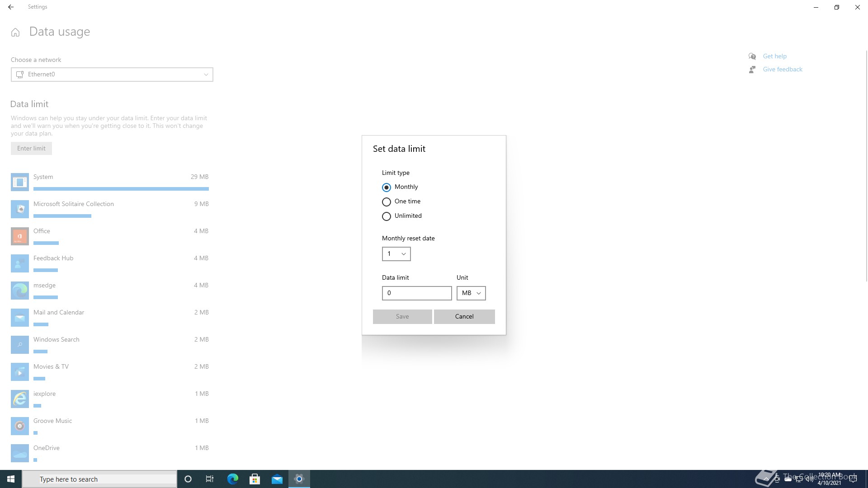868x488 pixels.
Task: Click the Cancel button in the dialog
Action: click(464, 317)
